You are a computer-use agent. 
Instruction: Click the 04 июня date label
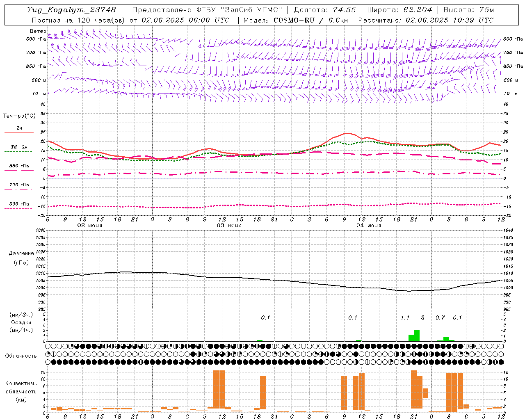point(369,226)
